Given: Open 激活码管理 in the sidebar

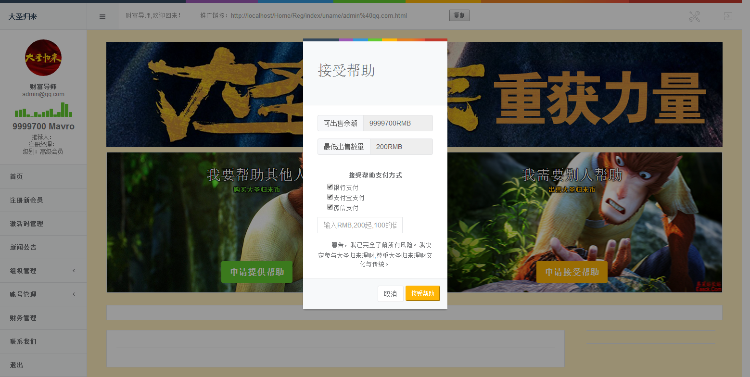Looking at the screenshot, I should [x=43, y=223].
